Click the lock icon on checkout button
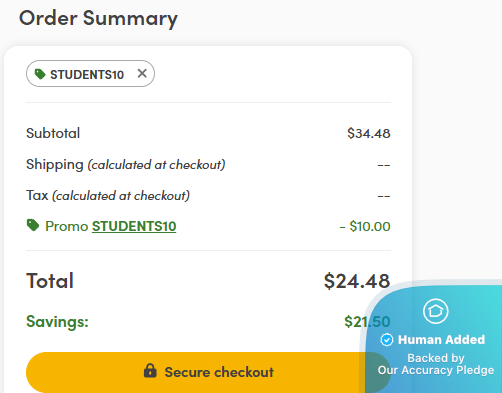Screen dimensions: 502x393 (150, 371)
